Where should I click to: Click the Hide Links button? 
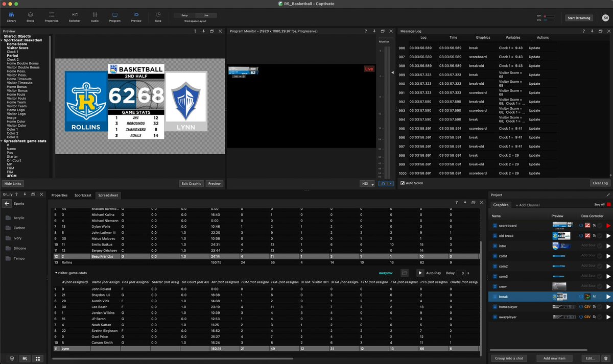click(x=13, y=183)
